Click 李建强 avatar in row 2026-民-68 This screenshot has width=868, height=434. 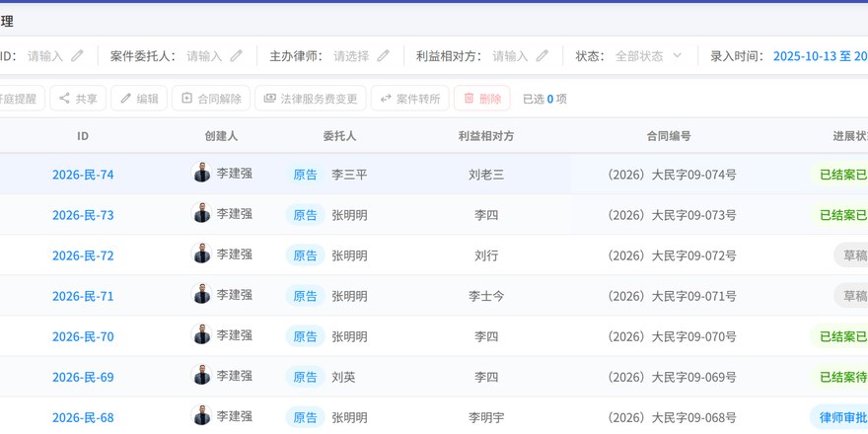(x=201, y=414)
